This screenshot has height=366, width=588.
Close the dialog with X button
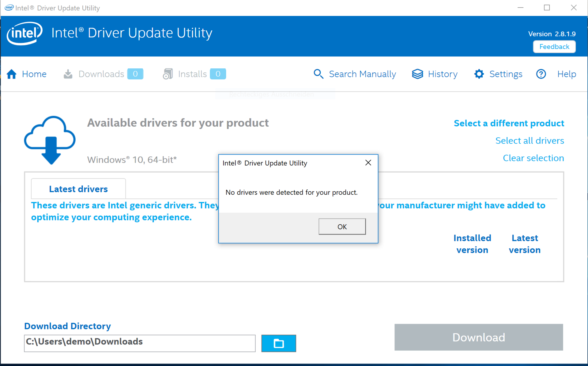368,163
